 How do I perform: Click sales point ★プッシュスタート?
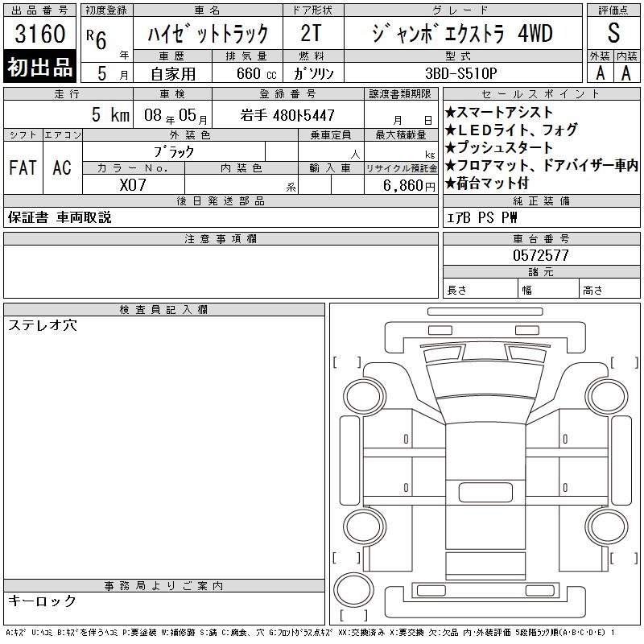click(498, 147)
